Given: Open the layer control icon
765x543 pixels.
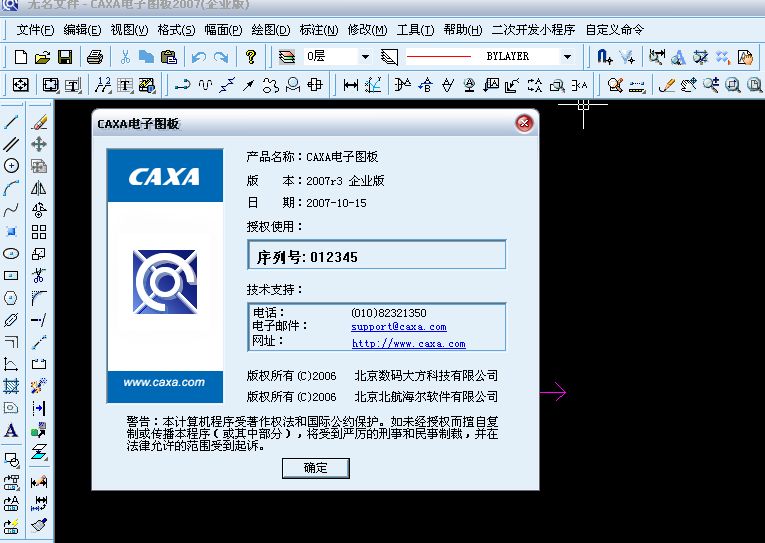Looking at the screenshot, I should pyautogui.click(x=287, y=57).
